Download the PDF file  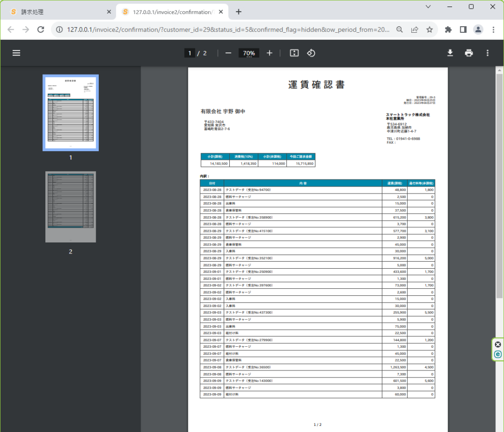coord(450,53)
